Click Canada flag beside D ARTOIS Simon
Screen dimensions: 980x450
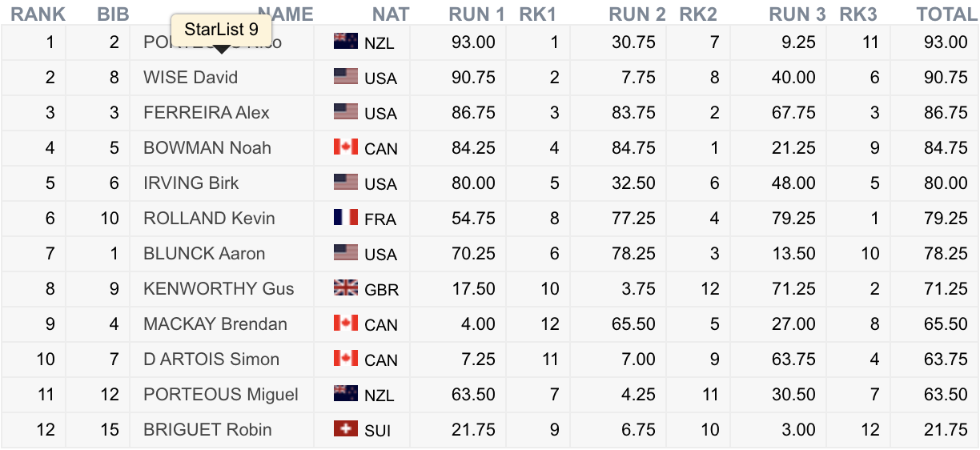(346, 359)
